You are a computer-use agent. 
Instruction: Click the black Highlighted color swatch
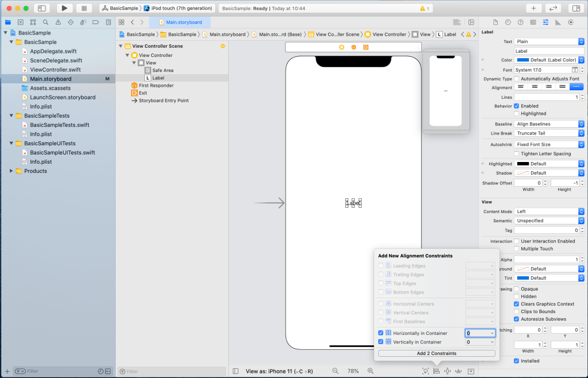[522, 164]
